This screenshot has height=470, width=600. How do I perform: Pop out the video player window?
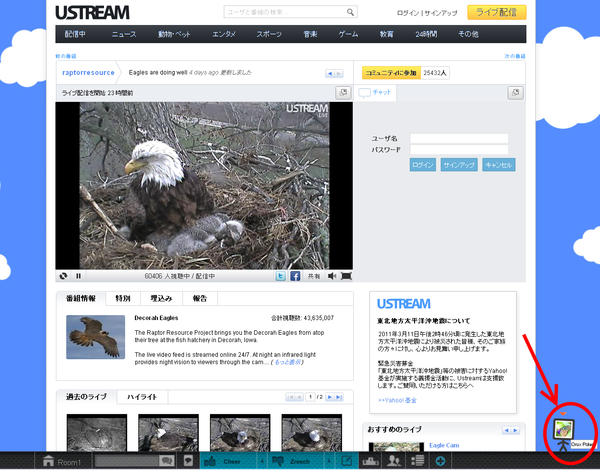[343, 93]
